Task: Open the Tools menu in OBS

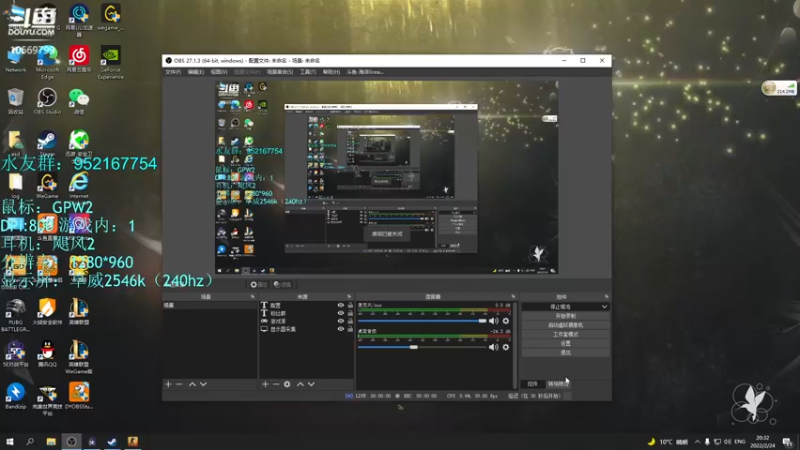Action: [x=308, y=72]
